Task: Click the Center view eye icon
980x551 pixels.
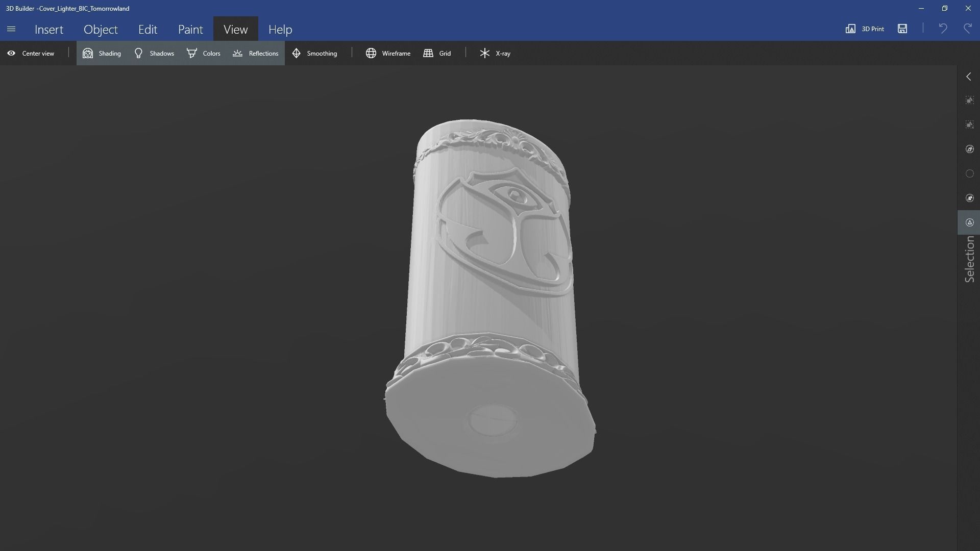Action: [x=11, y=53]
